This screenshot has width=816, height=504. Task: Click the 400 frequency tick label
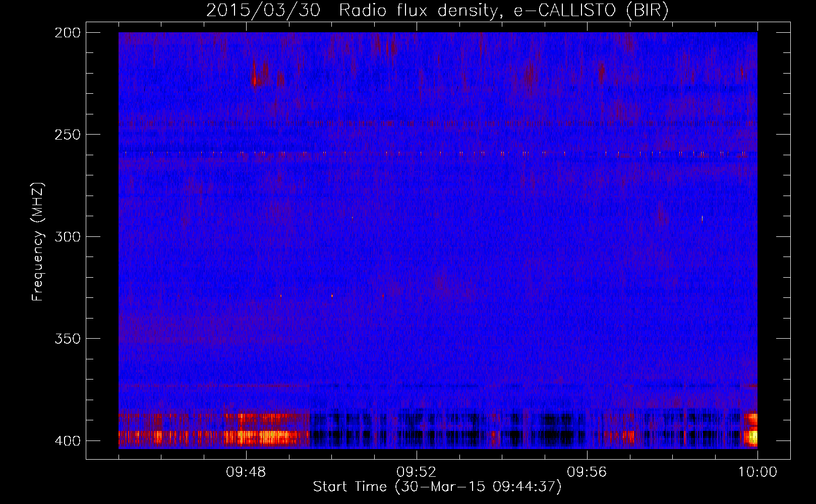(68, 441)
